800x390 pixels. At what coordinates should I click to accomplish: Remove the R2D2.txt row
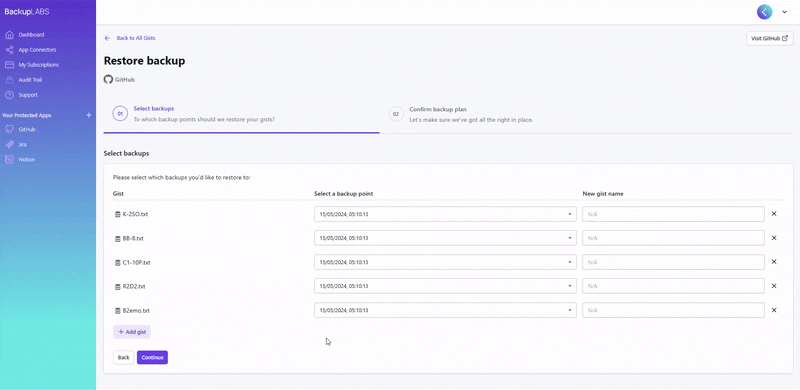[x=774, y=286]
